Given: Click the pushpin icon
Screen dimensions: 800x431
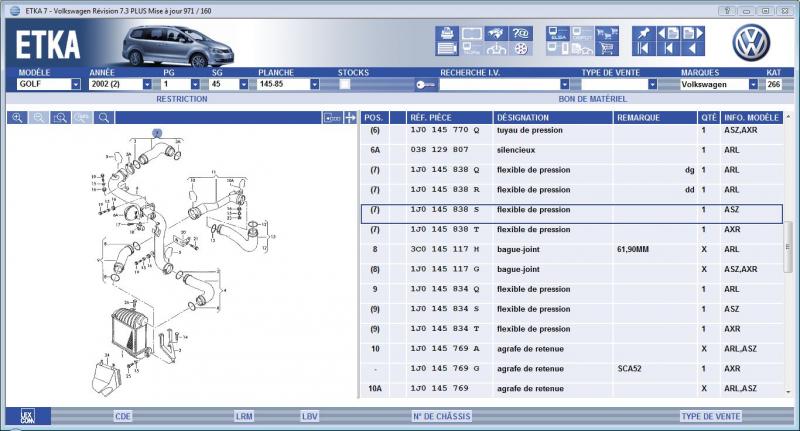Looking at the screenshot, I should tap(643, 33).
